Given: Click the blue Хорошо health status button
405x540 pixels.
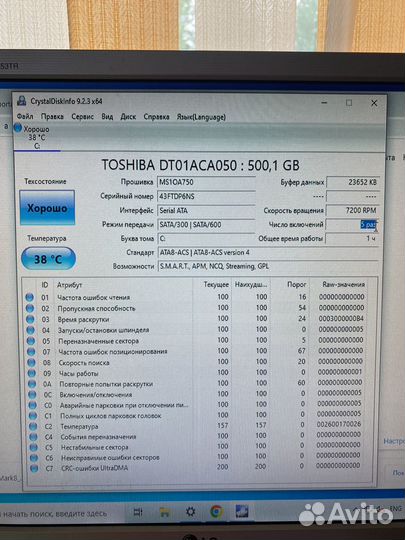Looking at the screenshot, I should (x=47, y=208).
